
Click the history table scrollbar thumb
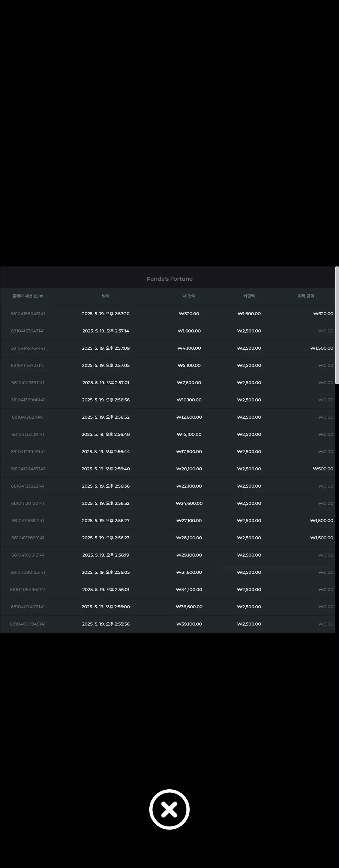click(337, 325)
